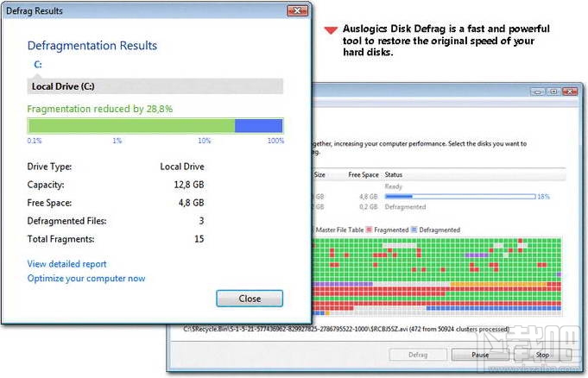Image resolution: width=588 pixels, height=378 pixels.
Task: Click the Defrag Results title bar X button
Action: point(297,11)
